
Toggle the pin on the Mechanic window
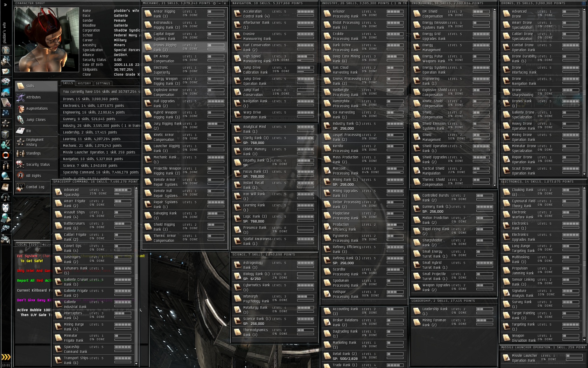click(214, 3)
